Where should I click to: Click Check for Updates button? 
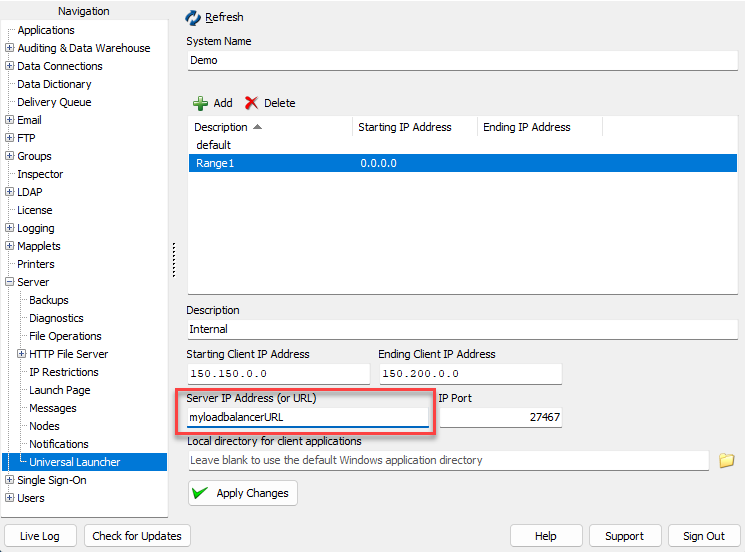click(x=137, y=536)
